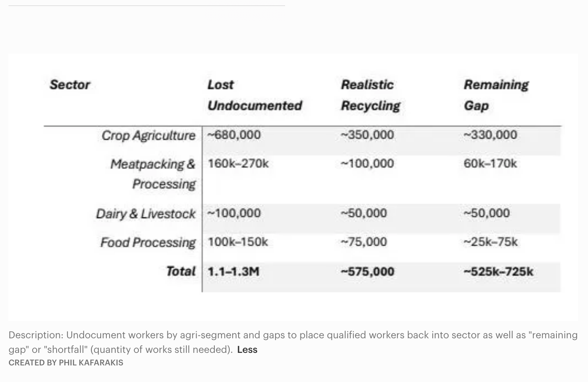Select the "Total" row label
Image resolution: width=588 pixels, height=382 pixels.
click(181, 271)
